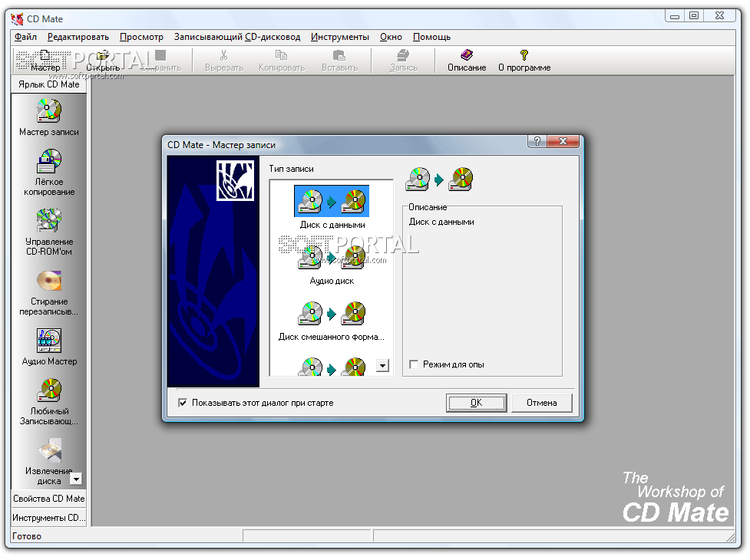The height and width of the screenshot is (560, 750).
Task: Click the Запись toolbar icon
Action: point(403,55)
